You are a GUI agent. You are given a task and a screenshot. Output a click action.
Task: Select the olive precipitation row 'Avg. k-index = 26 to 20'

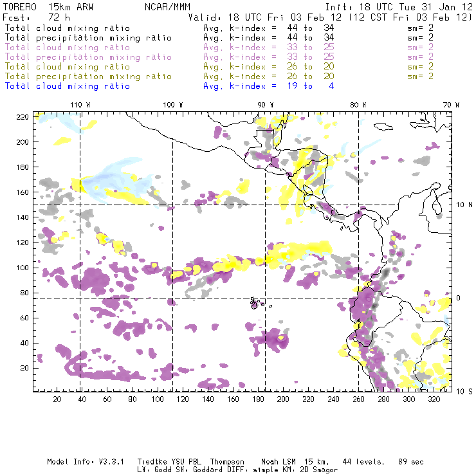pyautogui.click(x=269, y=76)
